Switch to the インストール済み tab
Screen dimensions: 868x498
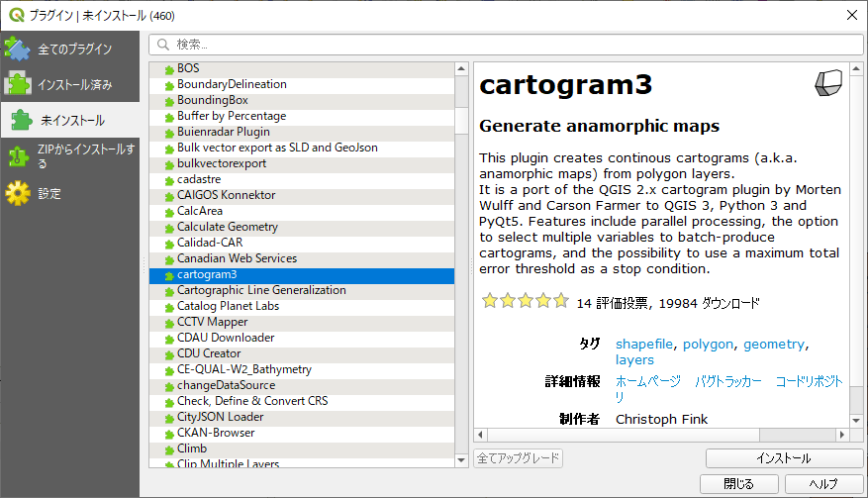[x=69, y=84]
